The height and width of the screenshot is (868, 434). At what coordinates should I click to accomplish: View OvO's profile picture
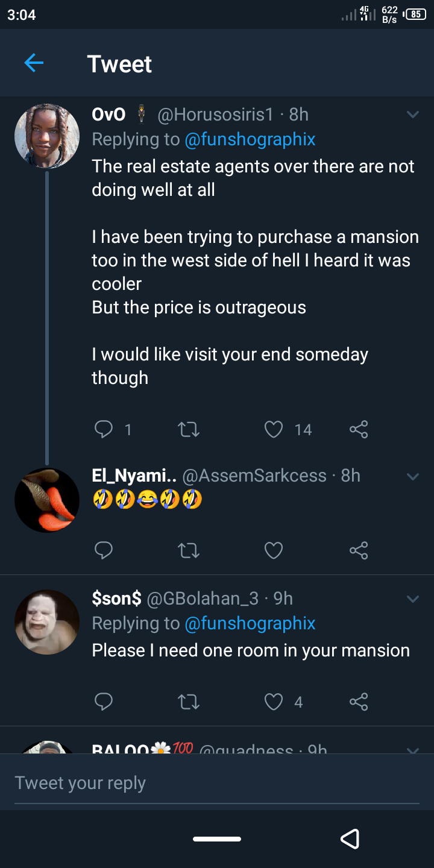pyautogui.click(x=47, y=136)
